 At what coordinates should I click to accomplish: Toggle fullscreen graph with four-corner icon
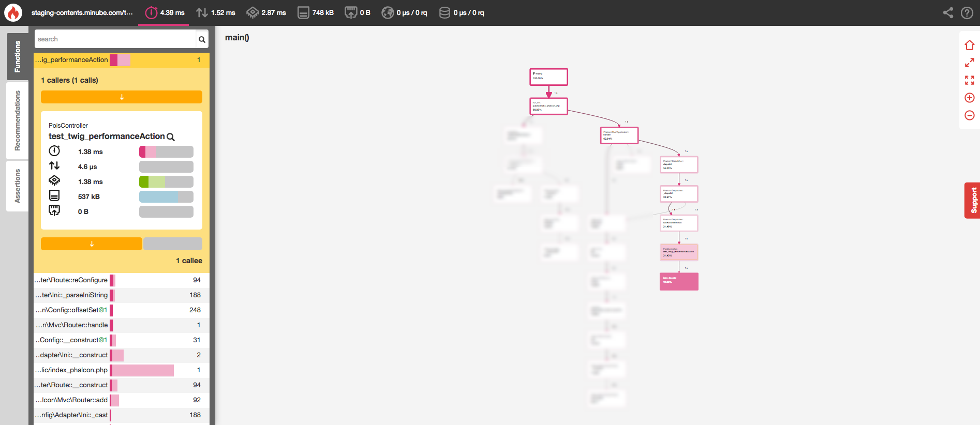(x=970, y=80)
